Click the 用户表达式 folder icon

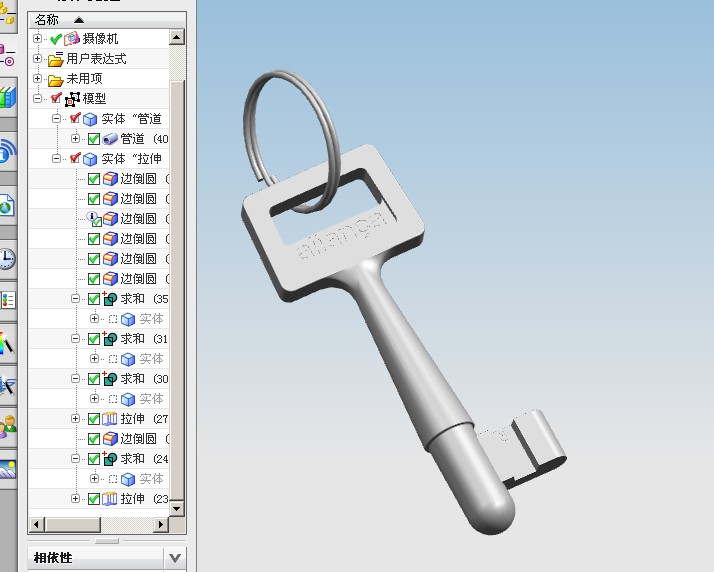coord(55,59)
